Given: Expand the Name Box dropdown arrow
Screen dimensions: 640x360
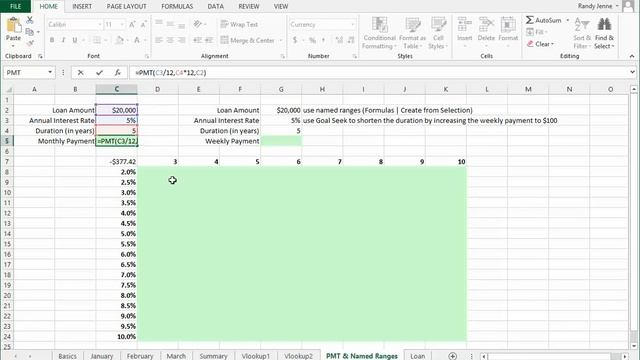Looking at the screenshot, I should click(x=50, y=72).
